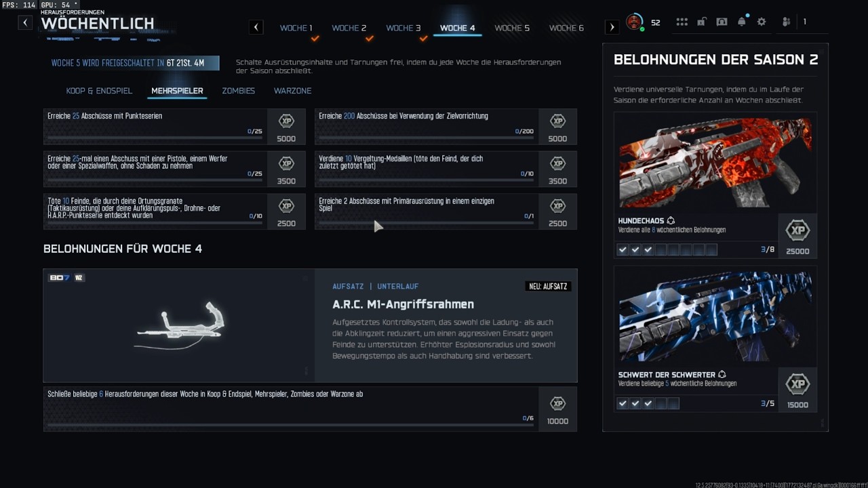Click Schwert der Schwerter 15000 XP badge
This screenshot has width=868, height=488.
point(797,385)
